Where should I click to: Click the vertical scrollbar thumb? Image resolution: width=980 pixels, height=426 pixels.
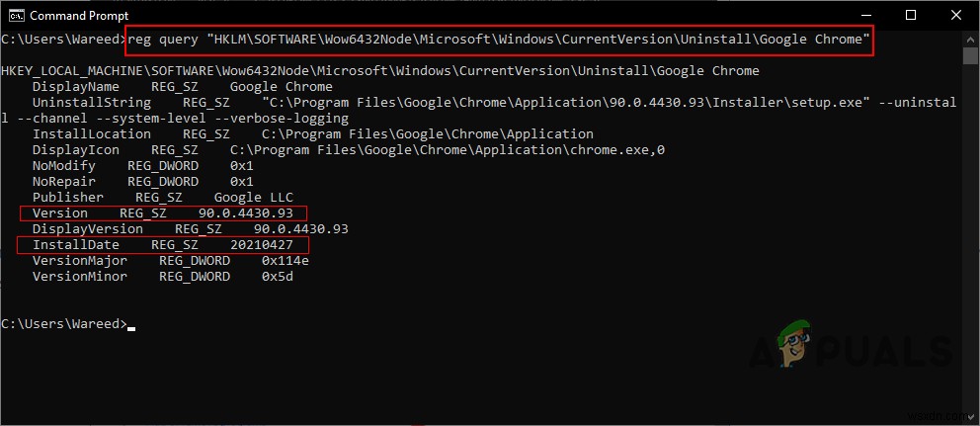pyautogui.click(x=970, y=55)
